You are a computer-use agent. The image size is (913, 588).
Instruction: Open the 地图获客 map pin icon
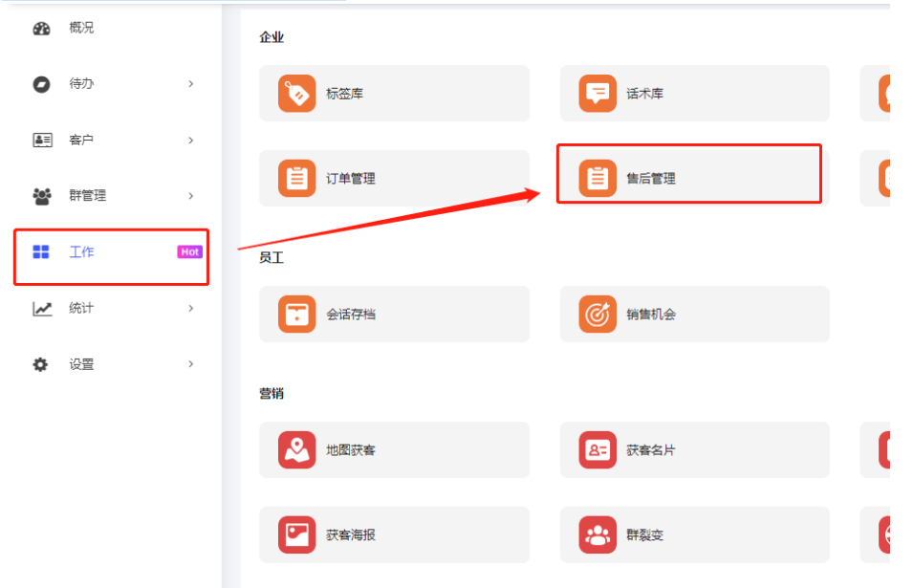tap(297, 449)
